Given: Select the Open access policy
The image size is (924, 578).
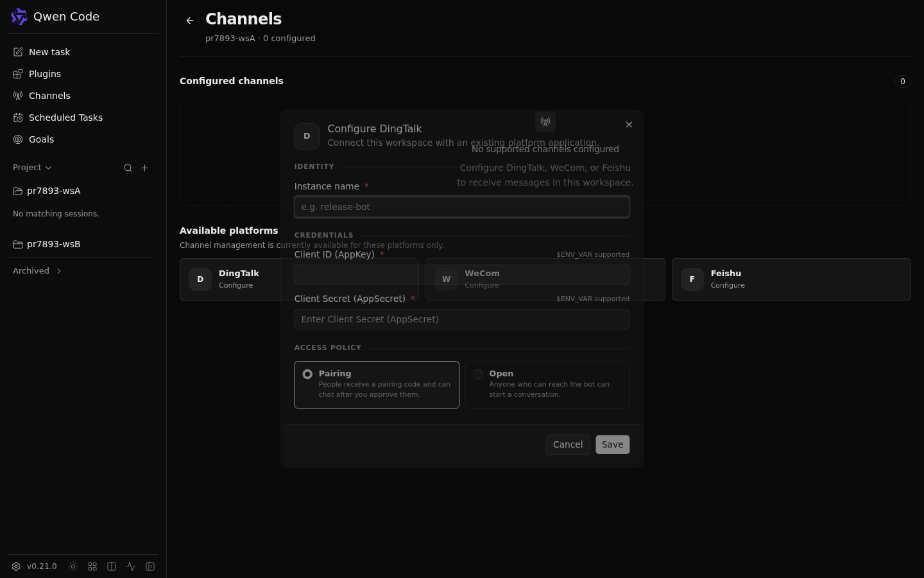Looking at the screenshot, I should pos(547,385).
